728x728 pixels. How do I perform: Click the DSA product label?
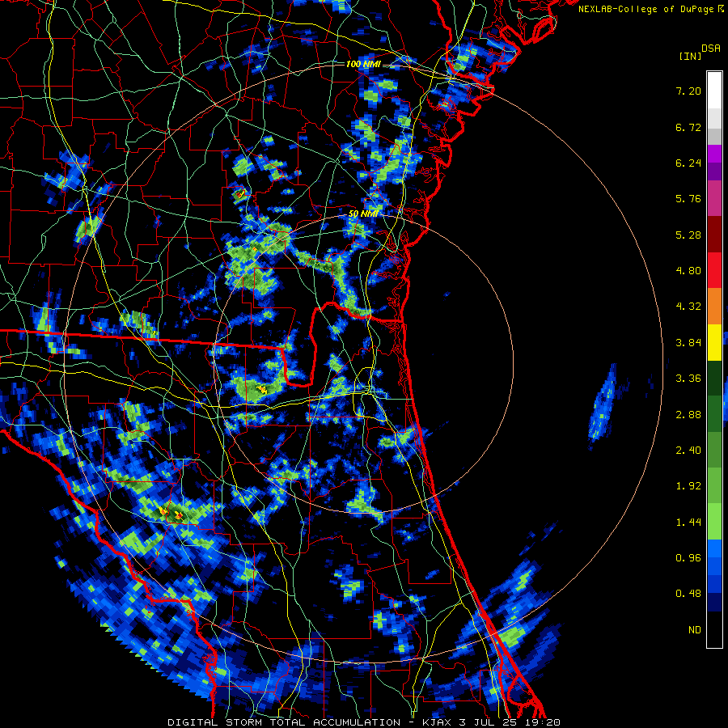click(x=711, y=49)
